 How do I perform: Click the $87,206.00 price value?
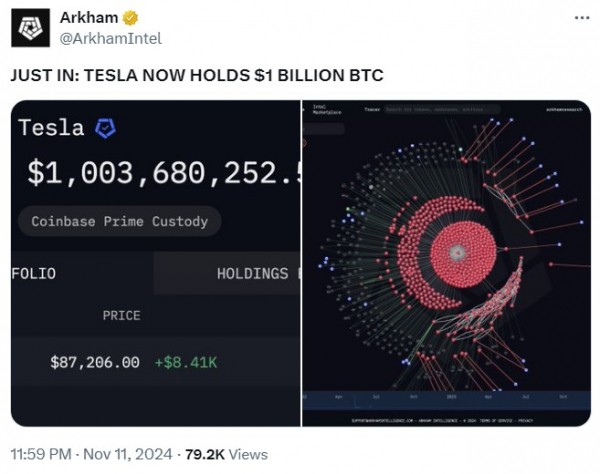tap(95, 362)
